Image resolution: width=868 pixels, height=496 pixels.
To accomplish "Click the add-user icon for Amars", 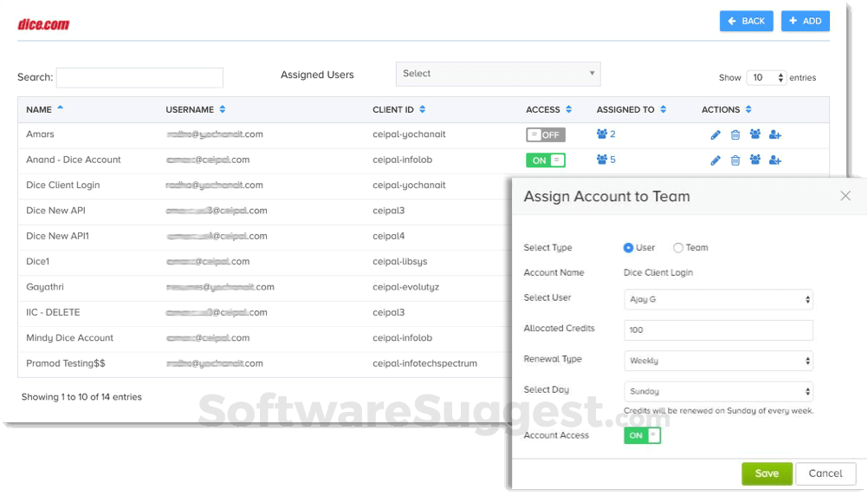I will [x=775, y=135].
